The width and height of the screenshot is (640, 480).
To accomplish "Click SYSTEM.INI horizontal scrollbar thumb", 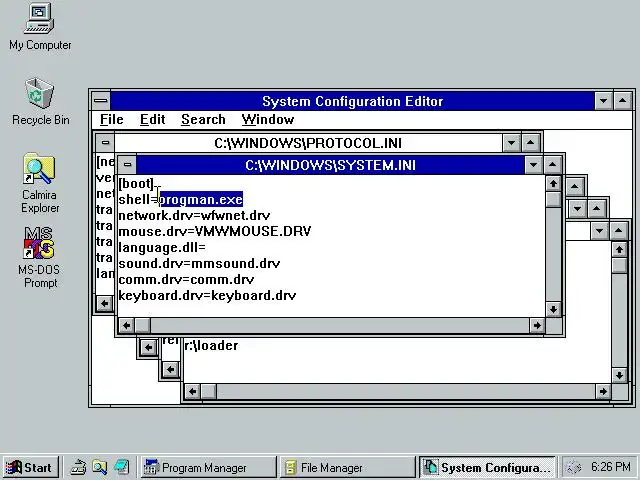I will 143,325.
